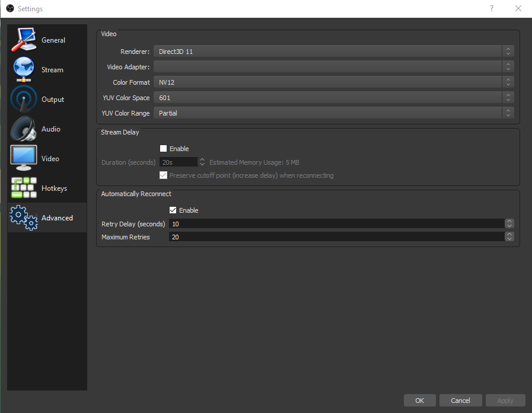Click the Video Adapter: label
This screenshot has height=413, width=532.
[128, 67]
